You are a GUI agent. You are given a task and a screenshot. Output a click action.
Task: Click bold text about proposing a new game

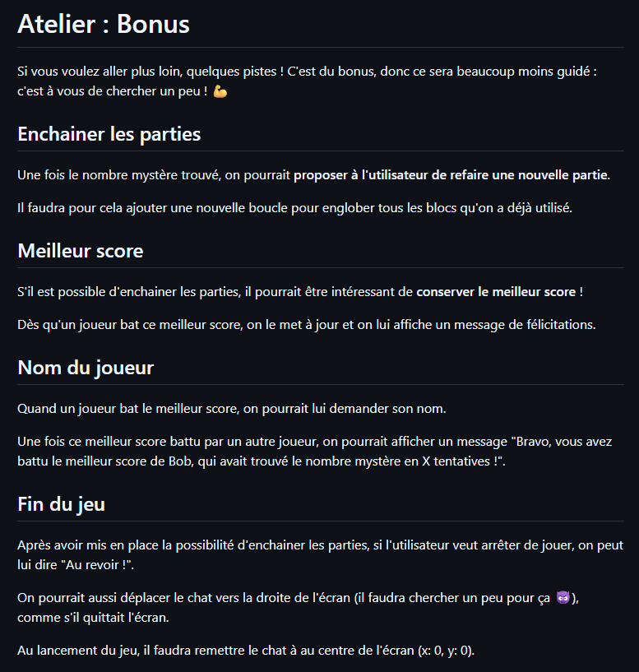coord(451,175)
